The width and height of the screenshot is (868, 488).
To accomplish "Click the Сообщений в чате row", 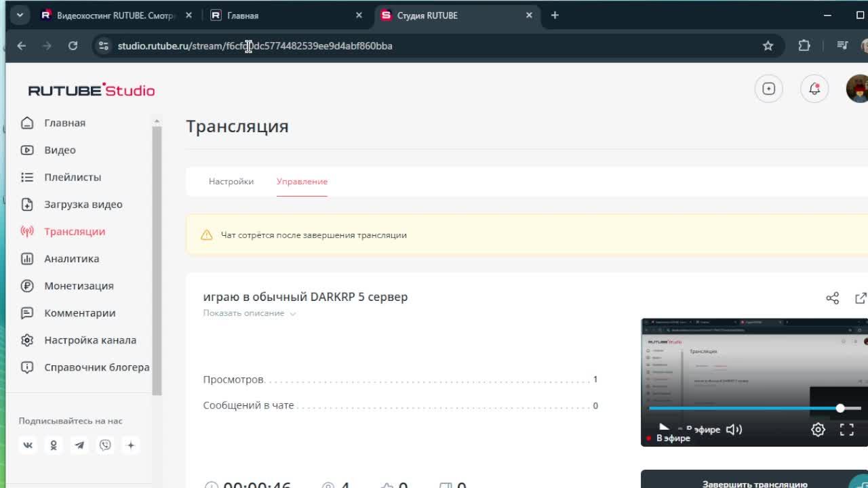I will [x=400, y=405].
